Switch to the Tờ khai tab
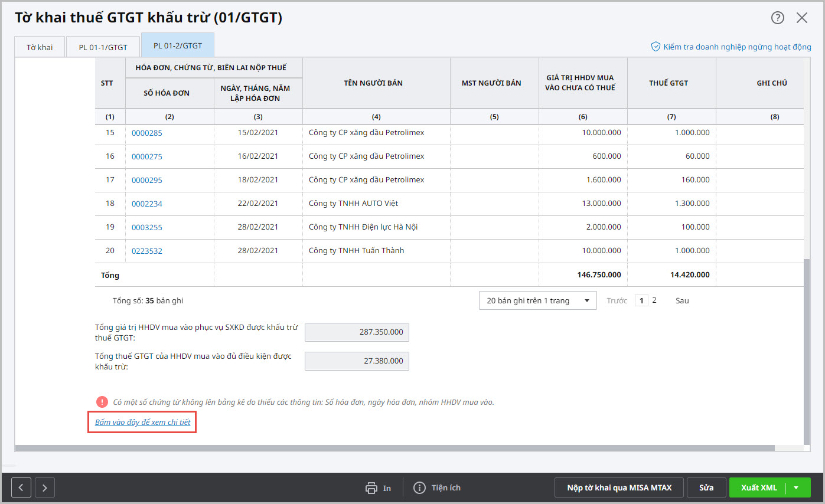Image resolution: width=825 pixels, height=504 pixels. pyautogui.click(x=40, y=47)
